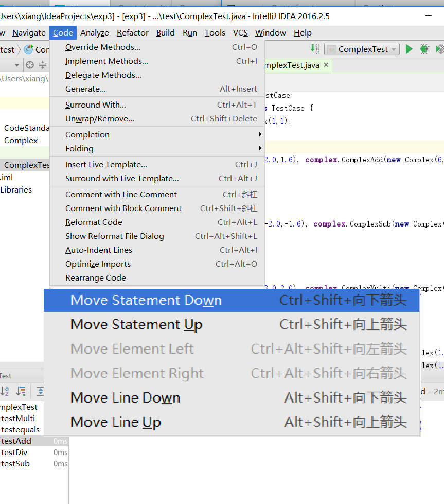The width and height of the screenshot is (444, 504).
Task: Click the expand all icon in Run panel
Action: 40,391
